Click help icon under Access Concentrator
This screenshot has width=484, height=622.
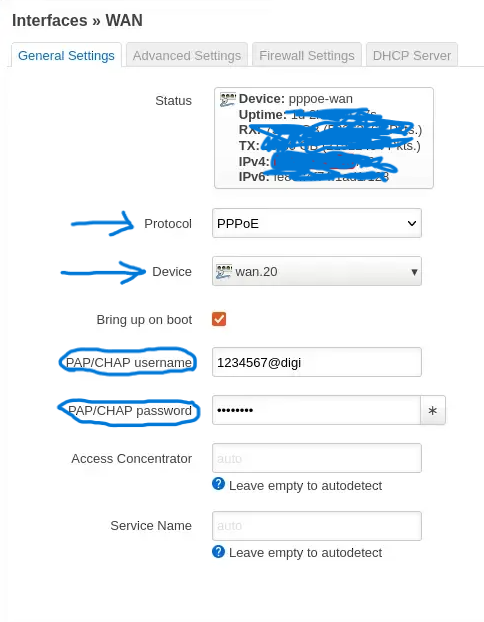(x=219, y=484)
